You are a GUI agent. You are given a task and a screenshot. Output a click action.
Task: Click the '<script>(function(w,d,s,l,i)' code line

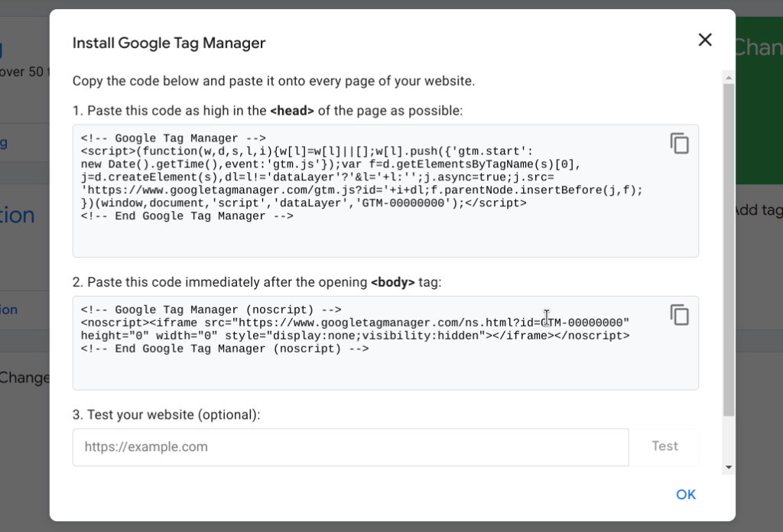[307, 151]
